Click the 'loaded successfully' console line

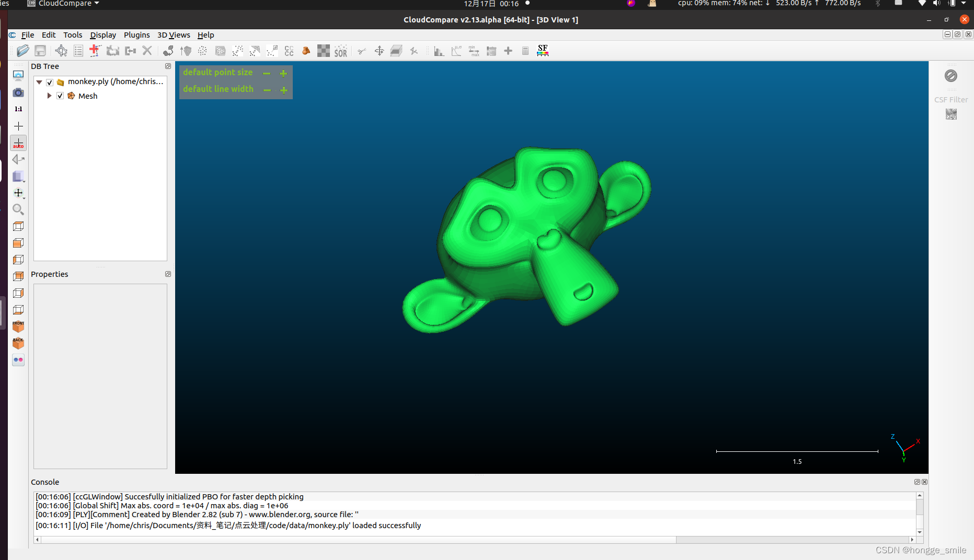[x=228, y=526]
